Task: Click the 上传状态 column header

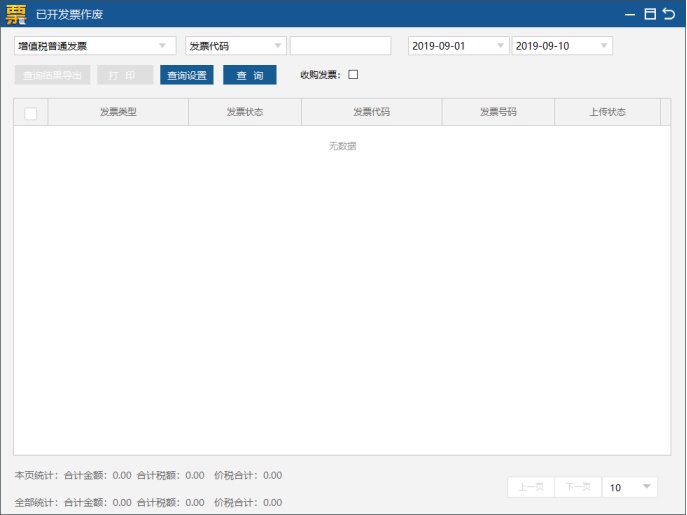Action: (x=607, y=112)
